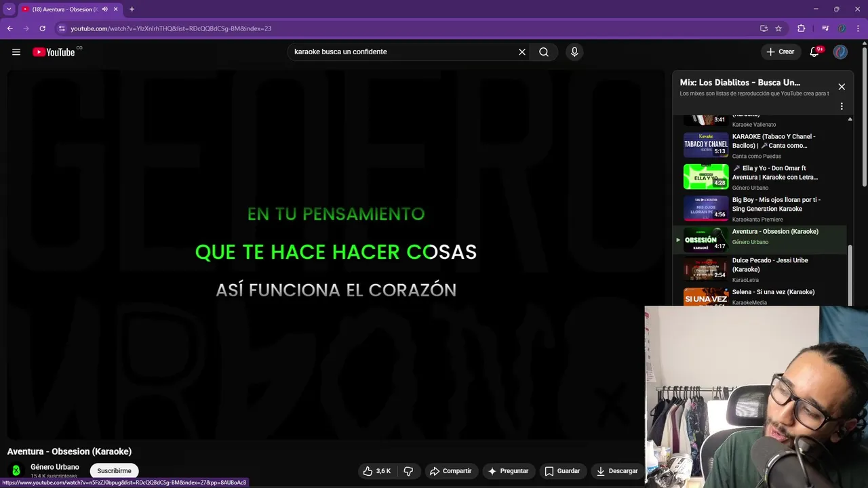Open Chrome extensions puzzle menu
868x488 pixels.
(x=802, y=28)
